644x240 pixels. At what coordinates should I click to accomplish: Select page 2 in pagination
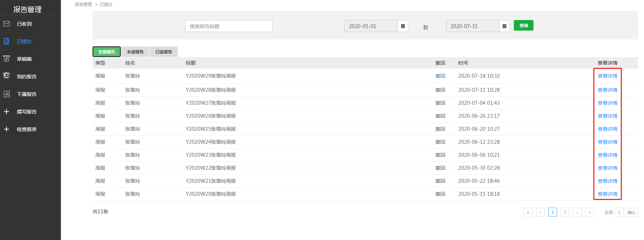(565, 212)
